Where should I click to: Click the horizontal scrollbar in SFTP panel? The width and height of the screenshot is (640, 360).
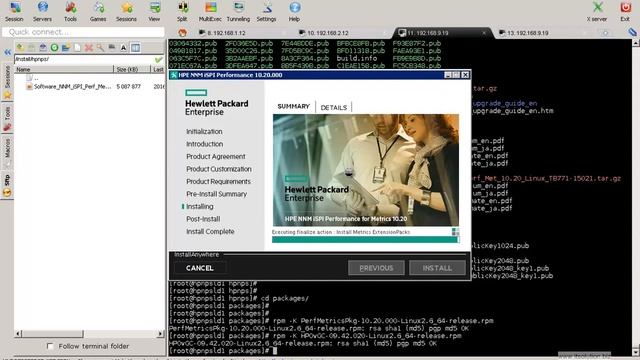53,334
